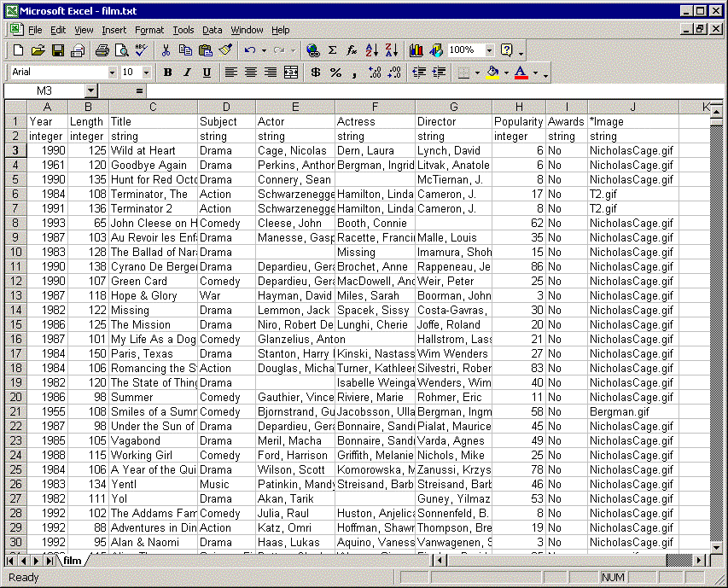Click column header H
The width and height of the screenshot is (728, 588).
pyautogui.click(x=519, y=108)
